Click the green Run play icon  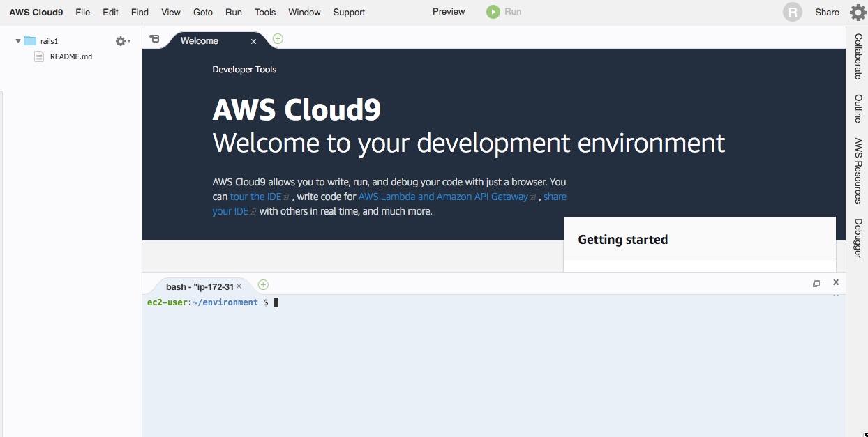pos(493,12)
